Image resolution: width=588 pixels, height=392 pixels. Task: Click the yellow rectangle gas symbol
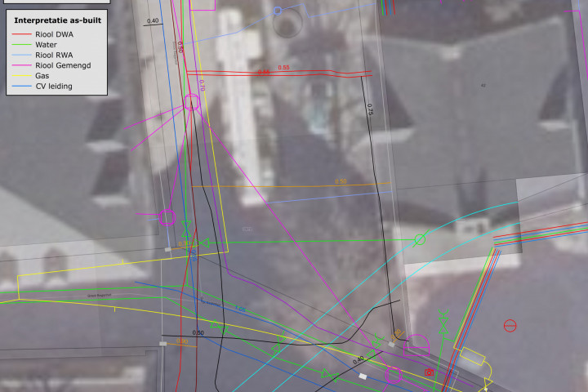472,356
